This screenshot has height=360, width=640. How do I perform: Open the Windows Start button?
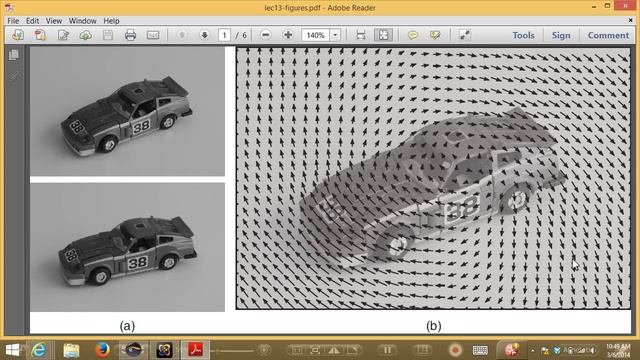[x=12, y=350]
